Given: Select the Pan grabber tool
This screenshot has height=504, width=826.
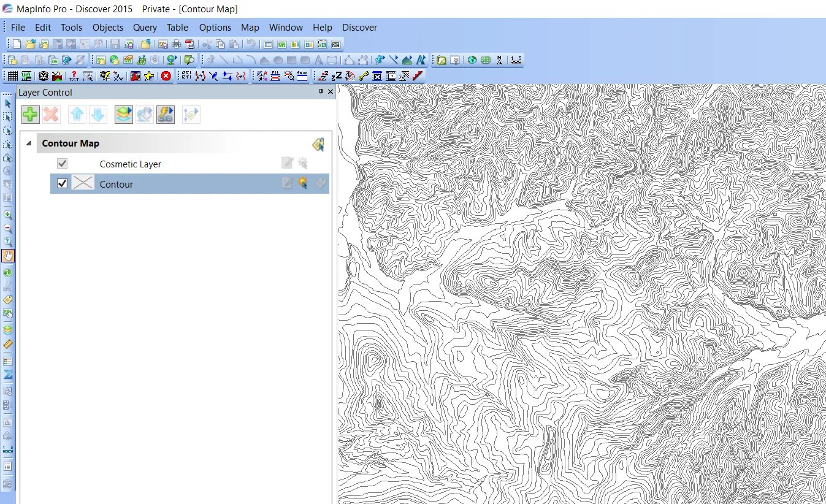Looking at the screenshot, I should point(8,256).
